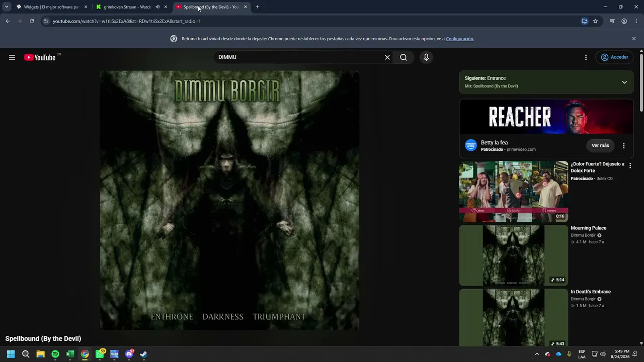Open the tab search dropdown arrow
Image resolution: width=644 pixels, height=362 pixels.
(x=7, y=7)
